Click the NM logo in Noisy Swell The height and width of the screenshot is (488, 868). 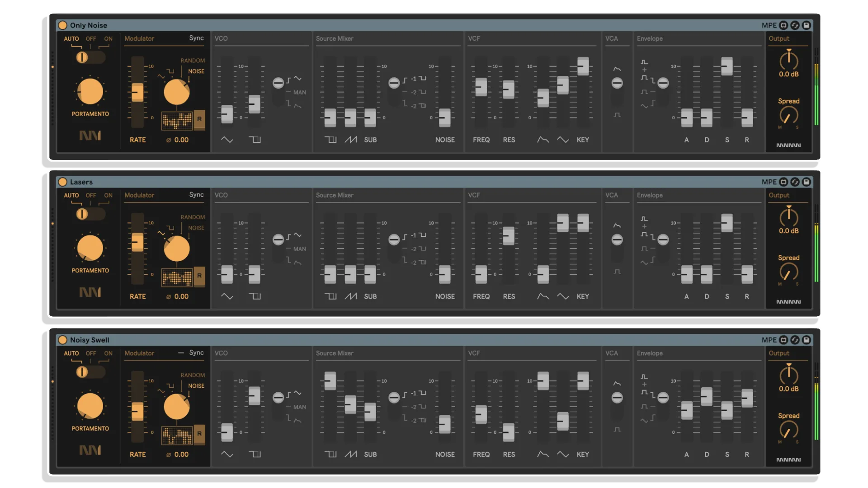click(x=90, y=450)
